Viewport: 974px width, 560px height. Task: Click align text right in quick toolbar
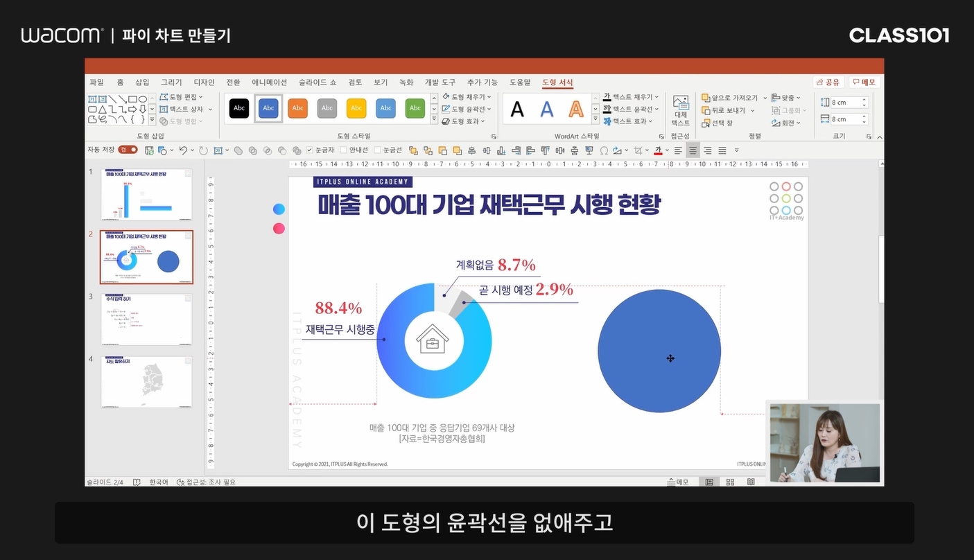[707, 150]
